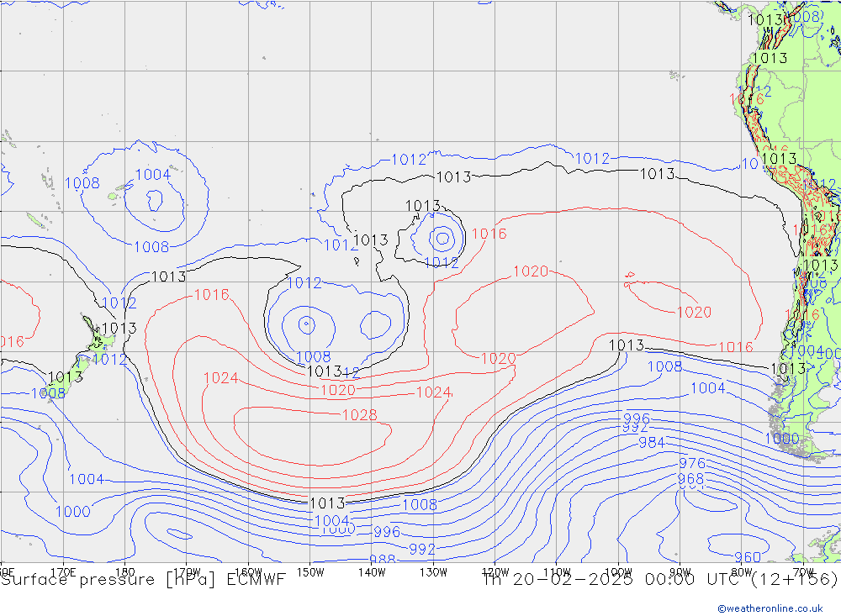Click the 960 low pressure label
The height and width of the screenshot is (616, 841).
[748, 557]
